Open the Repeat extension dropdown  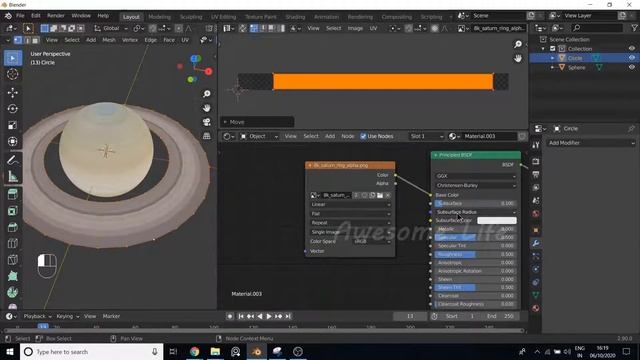point(351,223)
